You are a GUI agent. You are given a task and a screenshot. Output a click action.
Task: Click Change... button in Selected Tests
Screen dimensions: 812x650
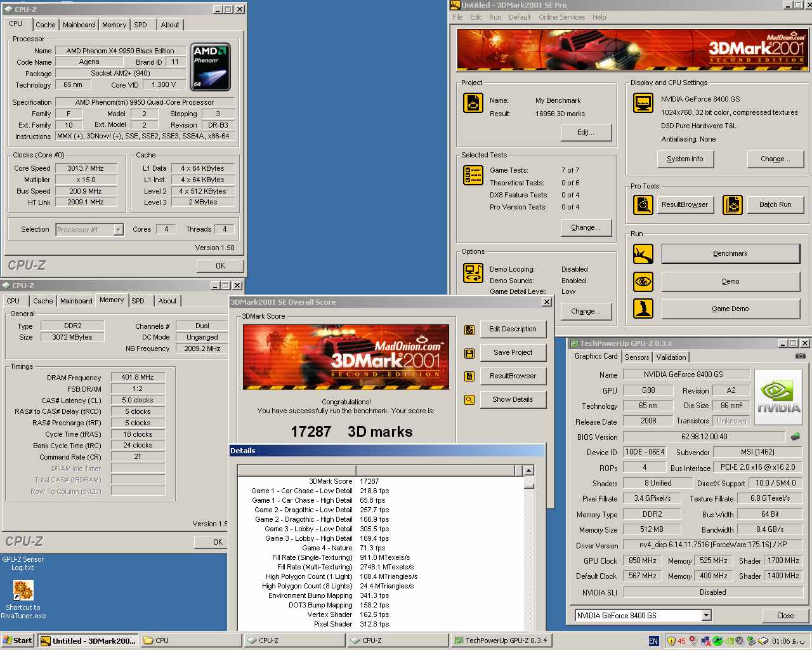click(x=586, y=227)
